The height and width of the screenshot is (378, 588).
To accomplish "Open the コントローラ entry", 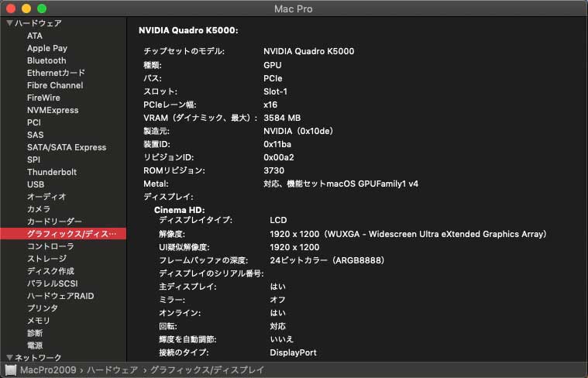I will pyautogui.click(x=50, y=246).
